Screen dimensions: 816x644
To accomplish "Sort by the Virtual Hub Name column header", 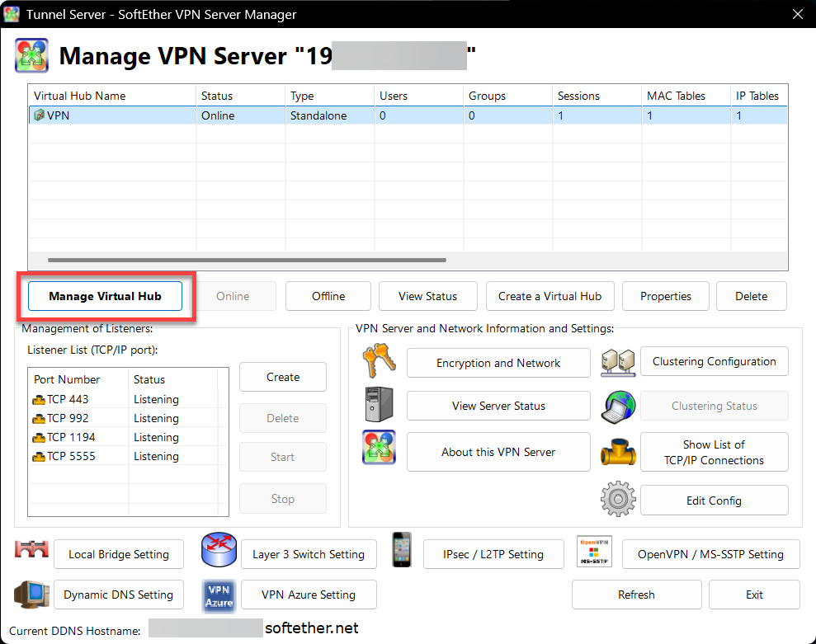I will [x=112, y=96].
